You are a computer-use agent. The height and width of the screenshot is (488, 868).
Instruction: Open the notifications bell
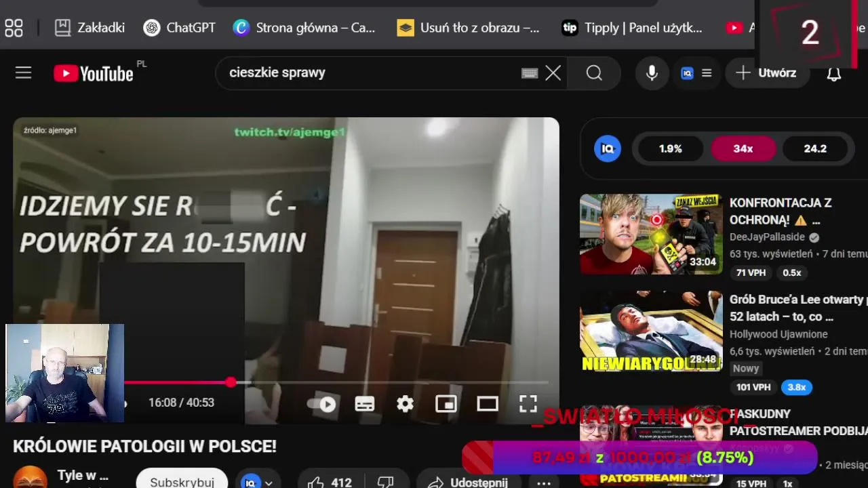click(x=834, y=73)
